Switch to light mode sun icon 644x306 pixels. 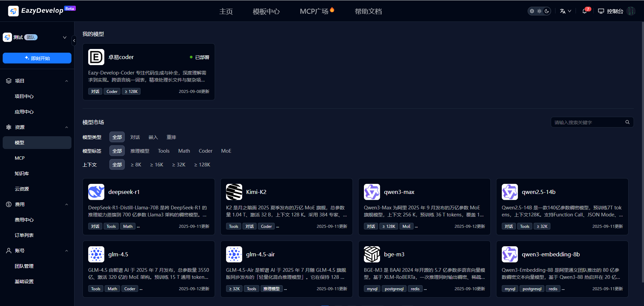point(539,11)
